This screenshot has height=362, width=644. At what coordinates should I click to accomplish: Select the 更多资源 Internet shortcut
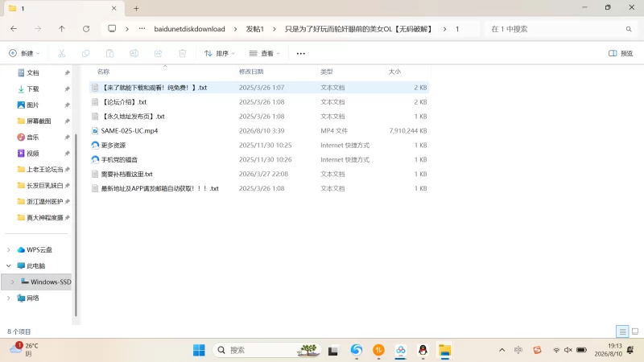[258, 146]
